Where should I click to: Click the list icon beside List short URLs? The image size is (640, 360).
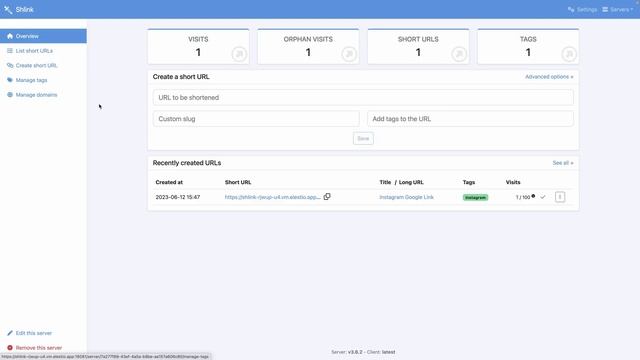(10, 51)
